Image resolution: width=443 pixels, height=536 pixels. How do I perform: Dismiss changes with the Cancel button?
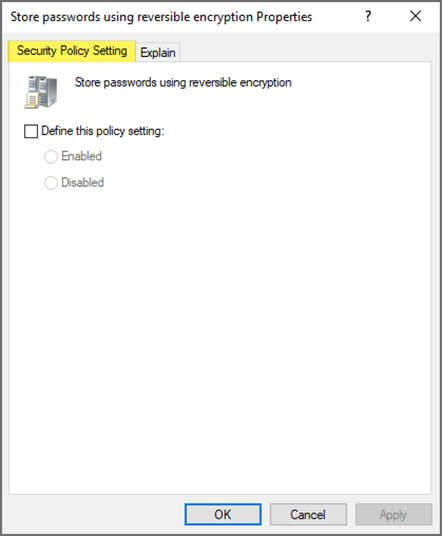(308, 514)
